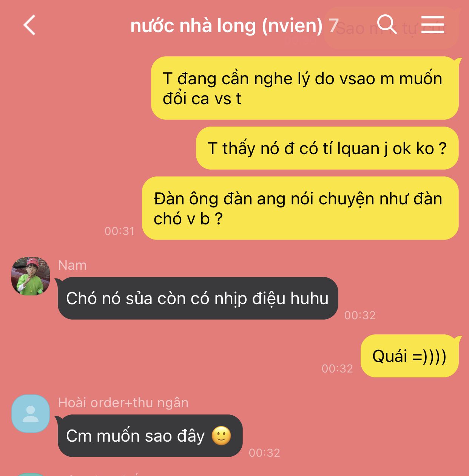Select message T thấy nó đ có tí lquan
This screenshot has height=476, width=469.
pos(327,148)
